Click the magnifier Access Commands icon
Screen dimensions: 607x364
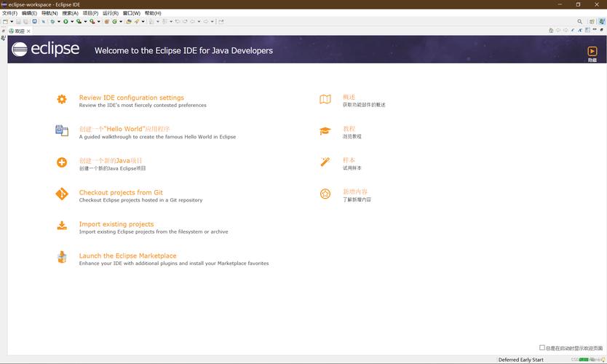click(x=579, y=22)
